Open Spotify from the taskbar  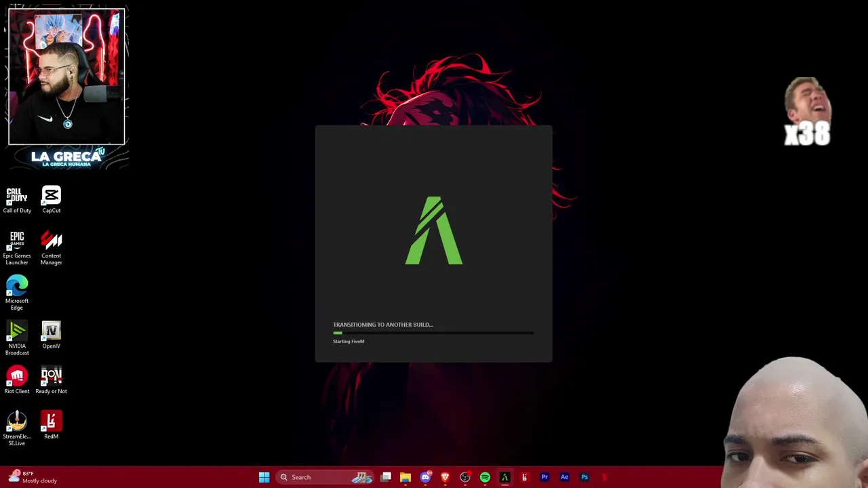(485, 477)
